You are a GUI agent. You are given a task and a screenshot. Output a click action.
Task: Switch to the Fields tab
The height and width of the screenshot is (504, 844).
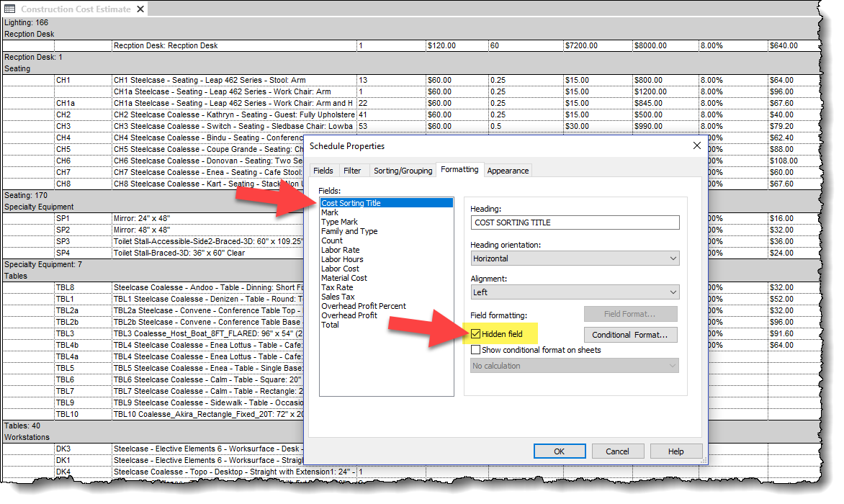coord(323,171)
